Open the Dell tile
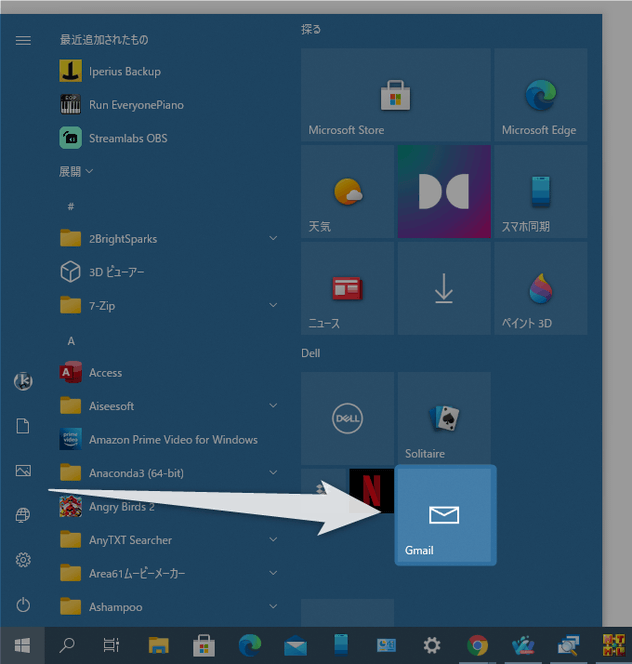Viewport: 632px width, 664px height. [347, 418]
